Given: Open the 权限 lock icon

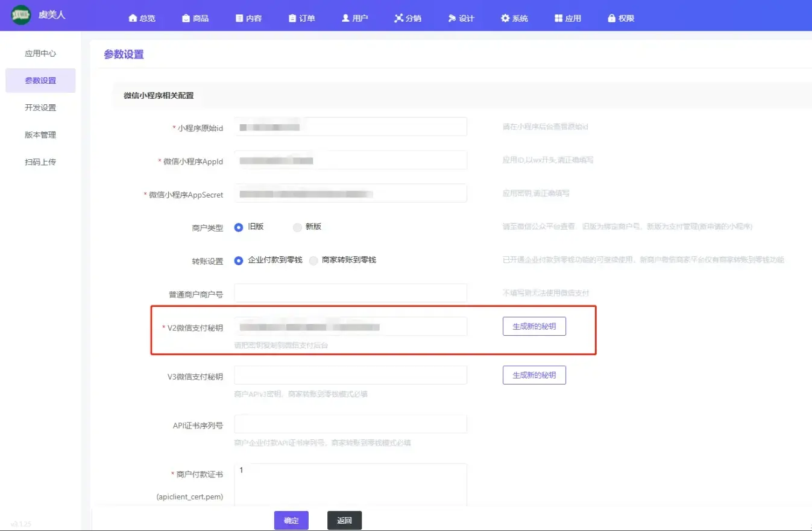Looking at the screenshot, I should [612, 18].
